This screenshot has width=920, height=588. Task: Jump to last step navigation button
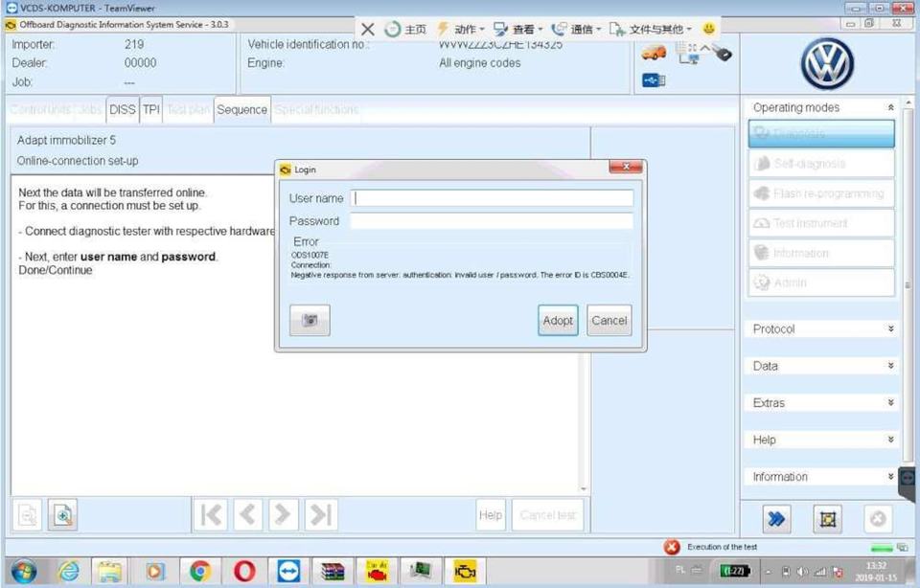click(321, 514)
